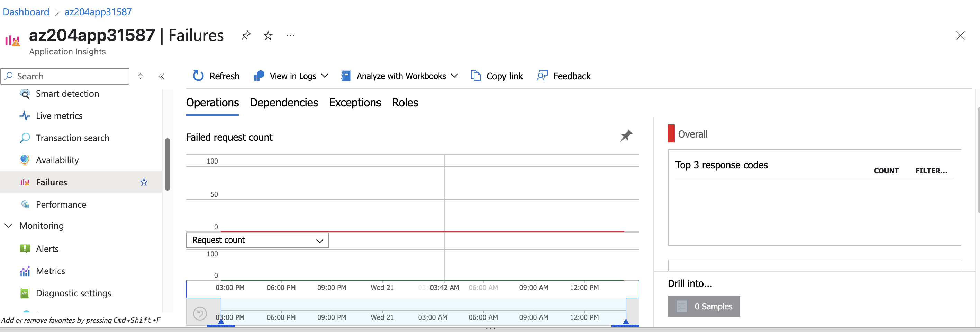Pin the Failed request count chart
The image size is (980, 332).
(x=626, y=135)
